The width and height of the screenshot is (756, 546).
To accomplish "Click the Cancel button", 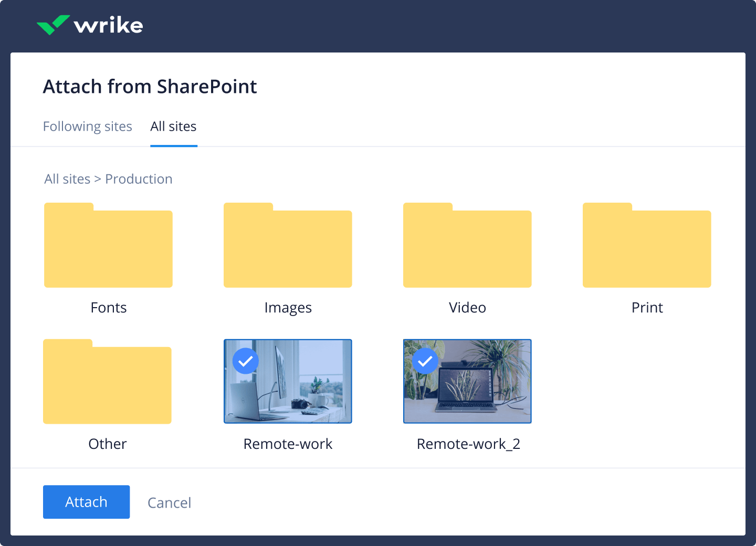I will coord(169,502).
